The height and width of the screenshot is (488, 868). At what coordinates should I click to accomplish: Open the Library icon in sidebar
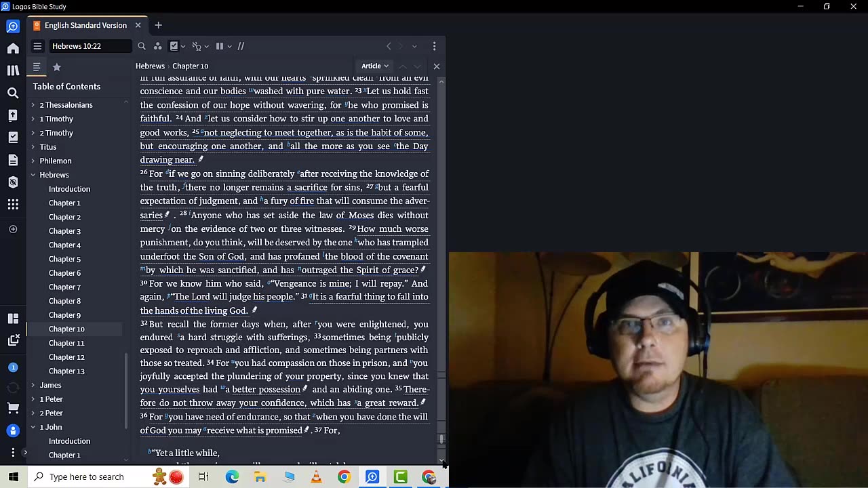13,70
